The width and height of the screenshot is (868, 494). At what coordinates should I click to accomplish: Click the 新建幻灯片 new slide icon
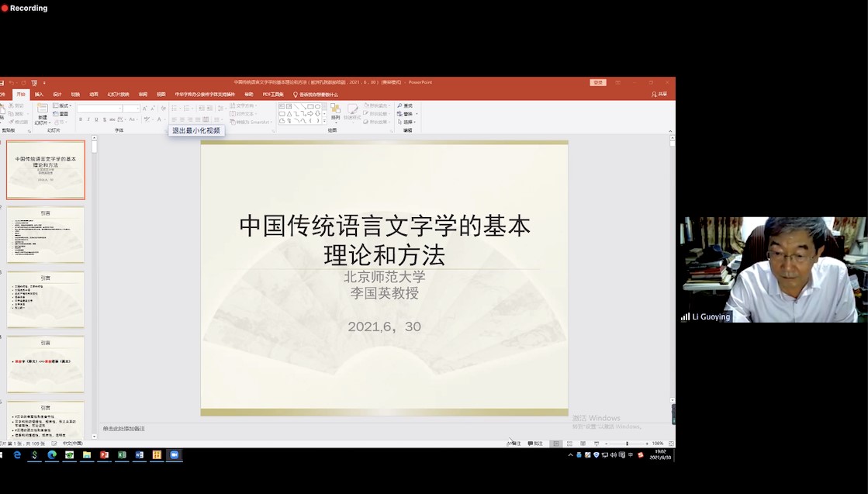click(43, 109)
